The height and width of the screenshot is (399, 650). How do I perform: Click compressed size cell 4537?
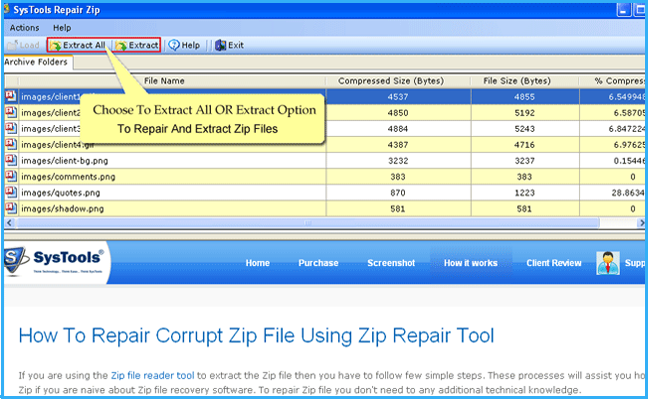pos(398,97)
